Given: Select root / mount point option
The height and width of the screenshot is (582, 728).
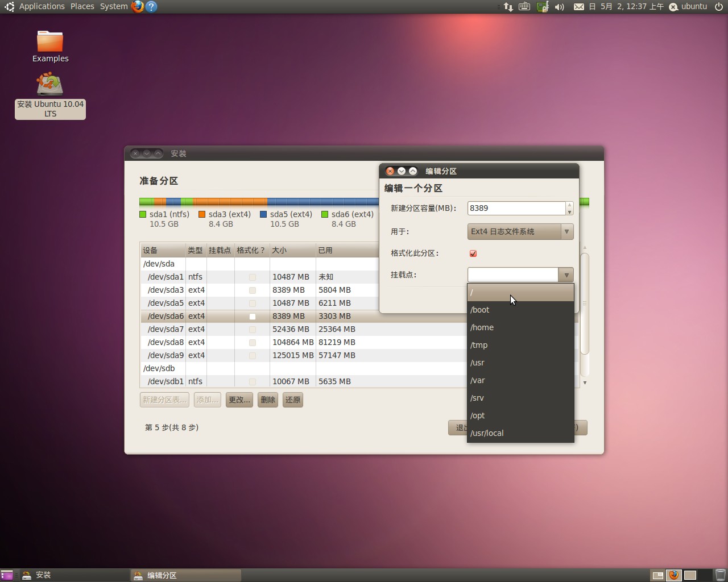Looking at the screenshot, I should (x=520, y=293).
